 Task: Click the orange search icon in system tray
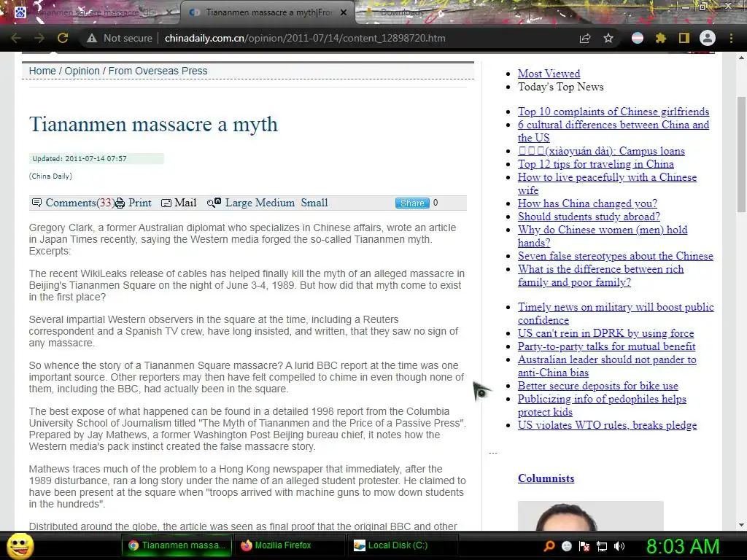coord(549,545)
